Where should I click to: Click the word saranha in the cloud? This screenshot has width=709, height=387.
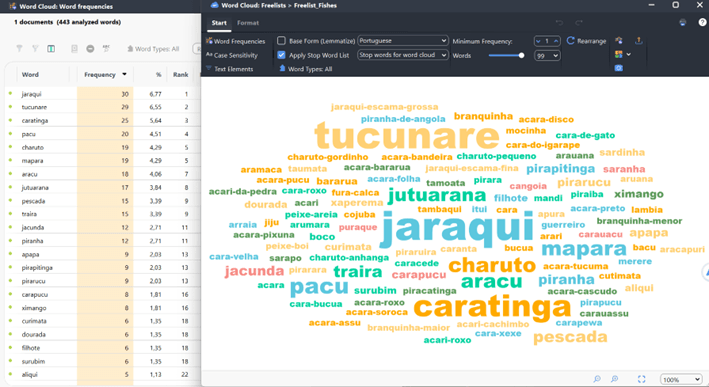(624, 169)
